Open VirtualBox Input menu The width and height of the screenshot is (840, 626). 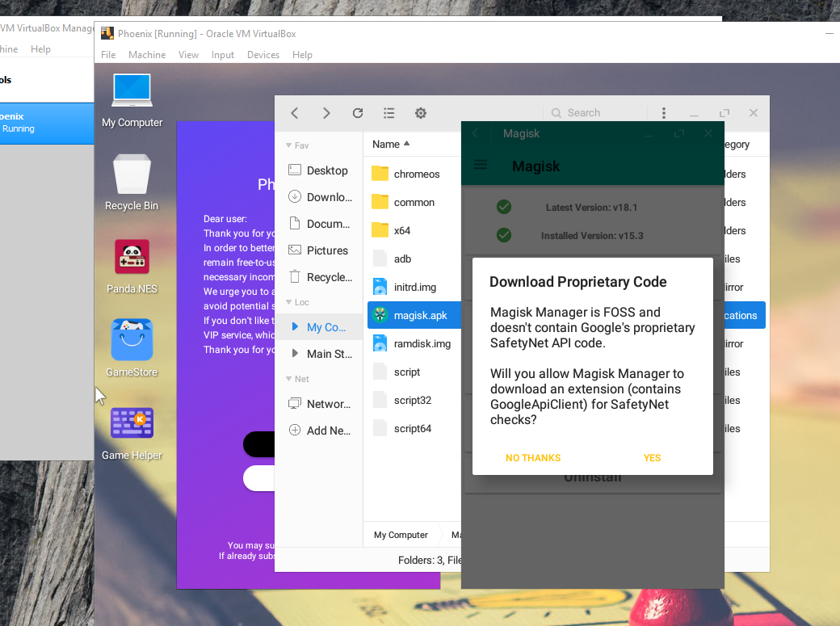(x=222, y=55)
